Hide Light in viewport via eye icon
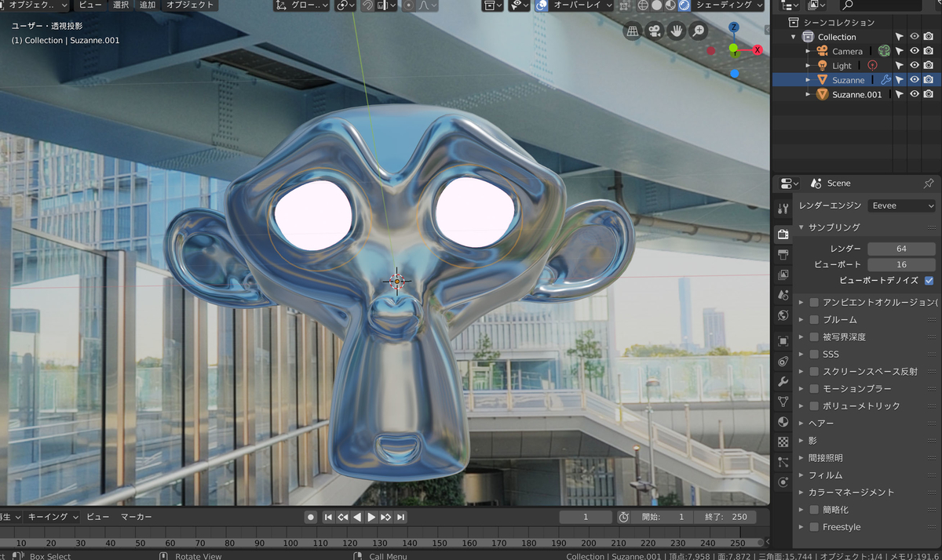Screen dimensions: 942x560 (915, 66)
